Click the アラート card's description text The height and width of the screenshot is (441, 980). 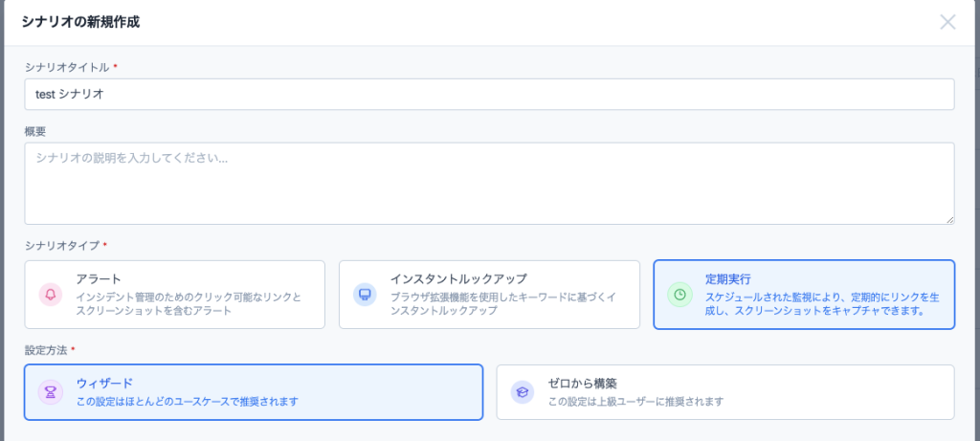pos(188,304)
